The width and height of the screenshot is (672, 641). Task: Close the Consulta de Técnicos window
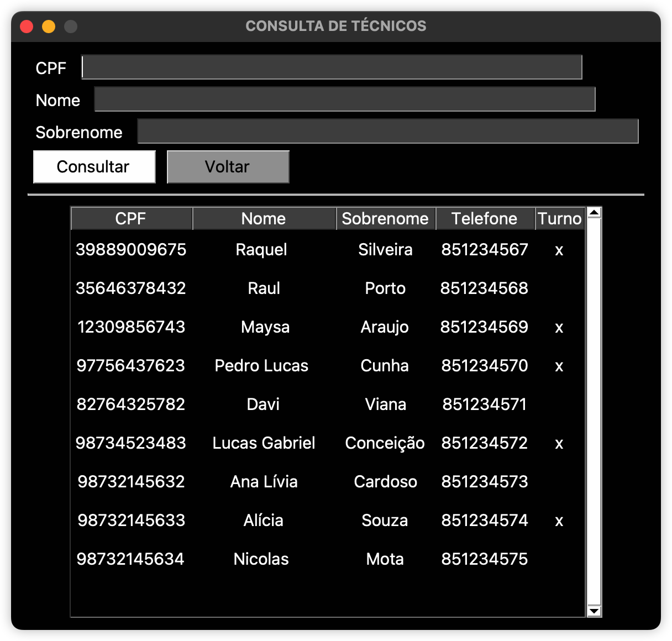click(x=27, y=26)
